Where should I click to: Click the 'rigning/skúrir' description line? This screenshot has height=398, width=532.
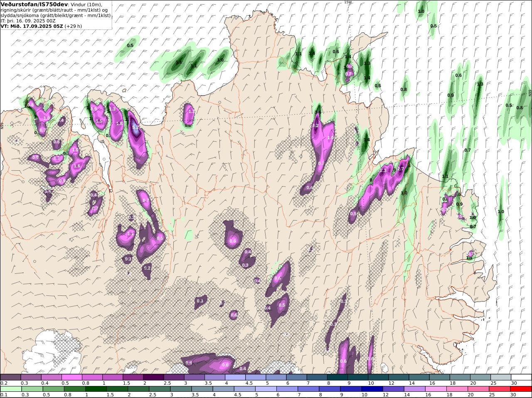[54, 10]
